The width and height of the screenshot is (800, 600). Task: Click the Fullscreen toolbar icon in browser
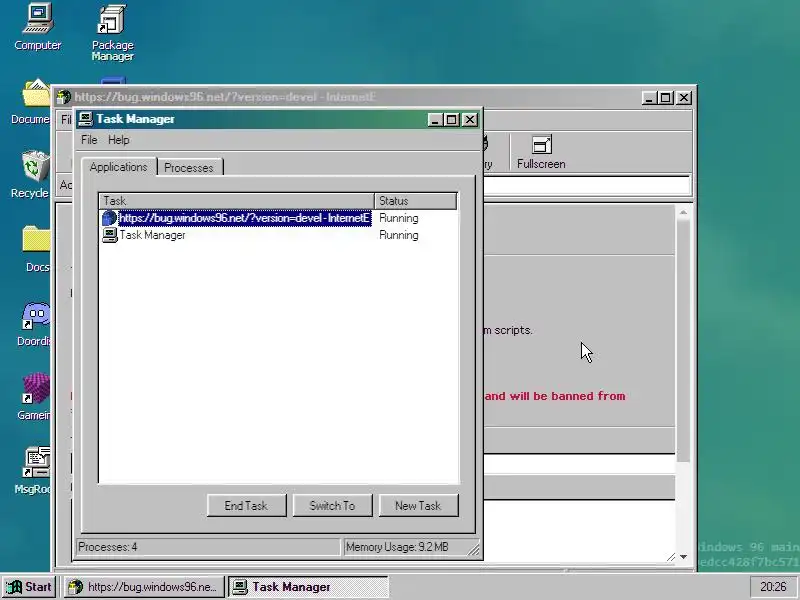coord(541,152)
